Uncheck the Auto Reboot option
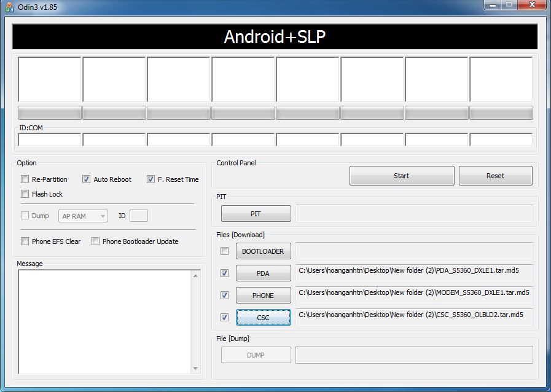The height and width of the screenshot is (392, 551). 87,179
